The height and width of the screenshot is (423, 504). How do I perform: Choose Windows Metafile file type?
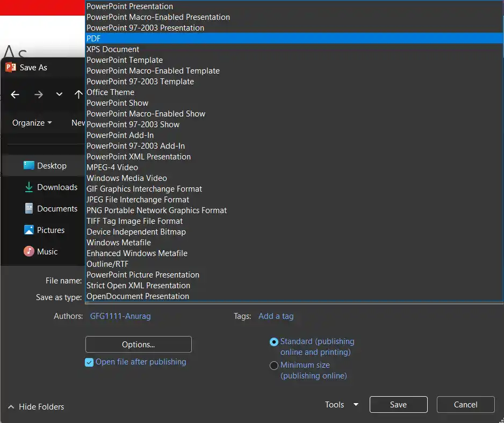point(294,243)
